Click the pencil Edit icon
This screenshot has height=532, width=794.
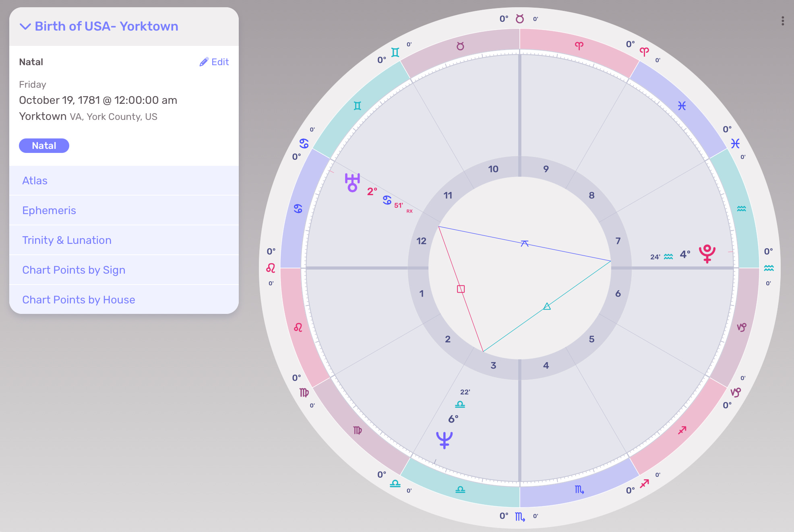(x=204, y=62)
